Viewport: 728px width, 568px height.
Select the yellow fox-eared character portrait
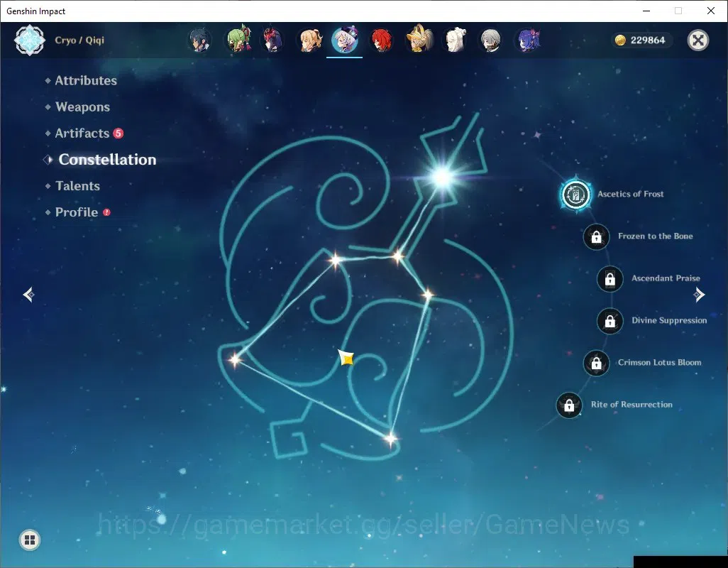[419, 39]
